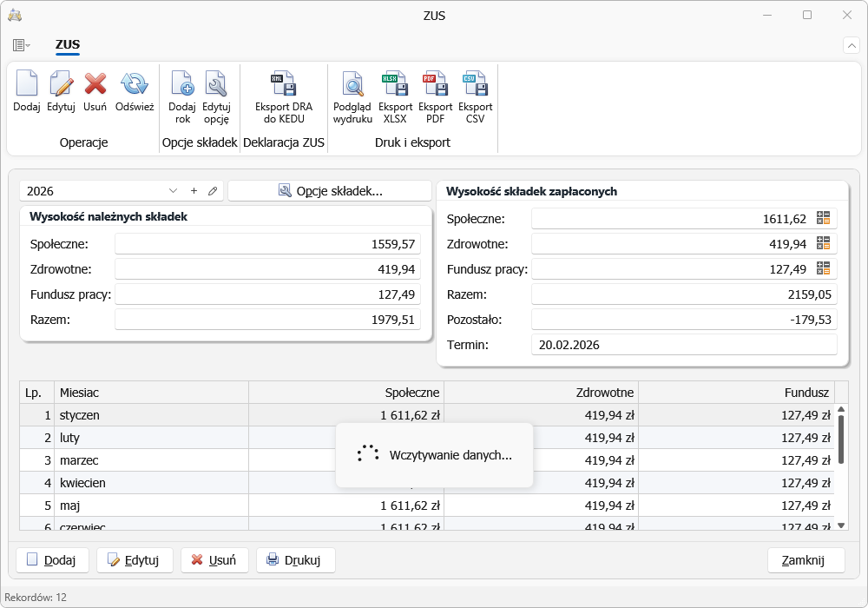Screen dimensions: 868x608
Task: Select the kwiecien row
Action: pyautogui.click(x=427, y=483)
